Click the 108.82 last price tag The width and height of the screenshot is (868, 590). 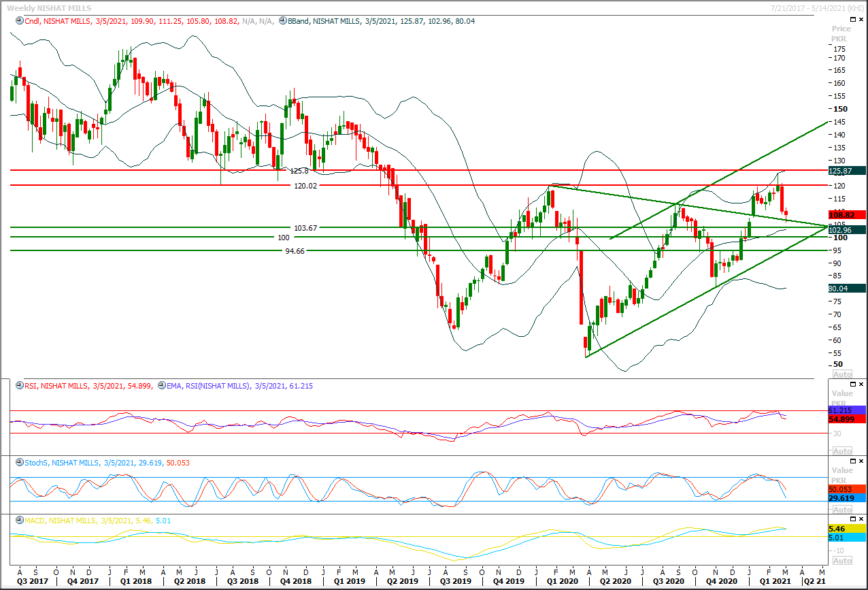pos(847,214)
